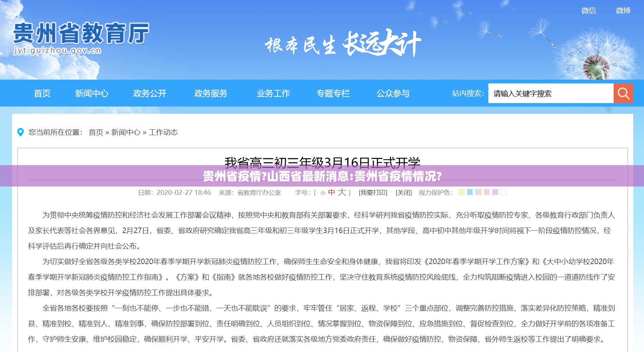Open the 政务公开 navigation menu
The height and width of the screenshot is (352, 644).
[x=150, y=93]
